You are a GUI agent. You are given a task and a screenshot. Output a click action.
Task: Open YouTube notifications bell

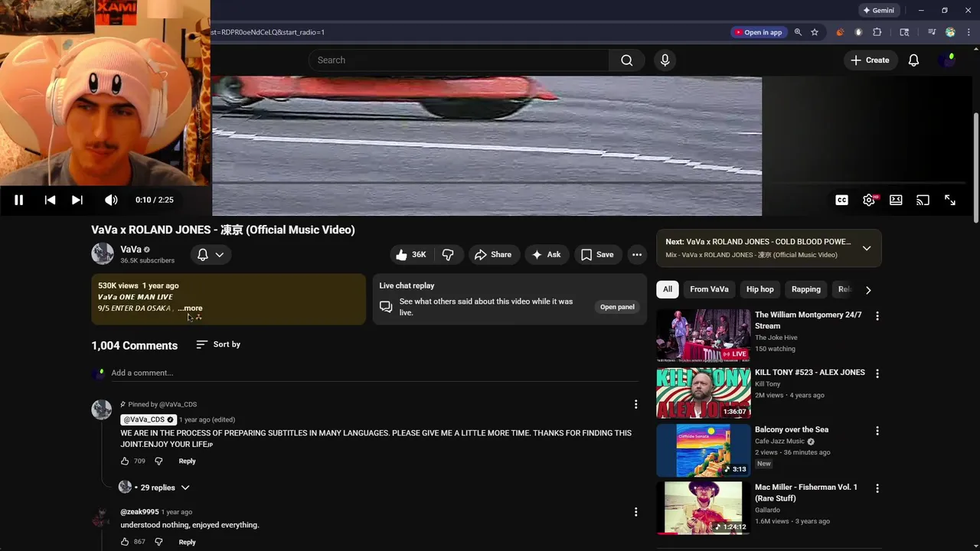pyautogui.click(x=913, y=60)
